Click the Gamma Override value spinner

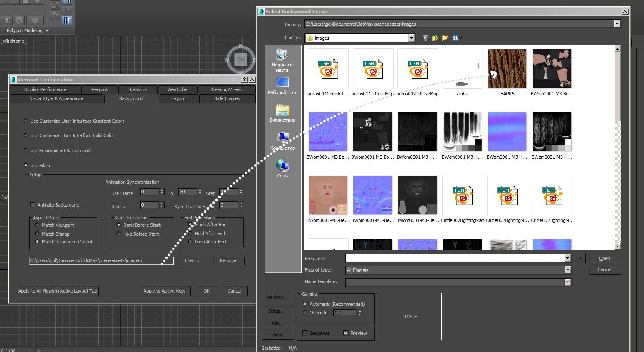[x=360, y=313]
